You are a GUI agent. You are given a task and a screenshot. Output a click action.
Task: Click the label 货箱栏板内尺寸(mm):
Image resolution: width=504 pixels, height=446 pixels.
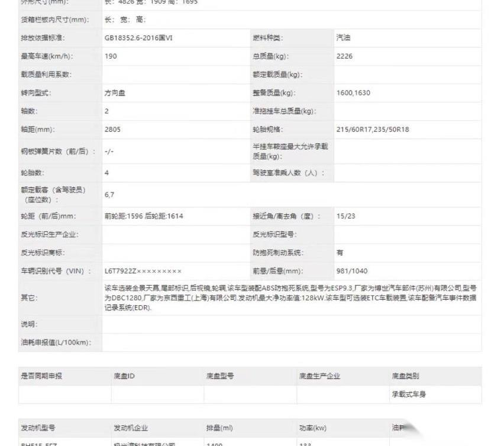pyautogui.click(x=55, y=20)
